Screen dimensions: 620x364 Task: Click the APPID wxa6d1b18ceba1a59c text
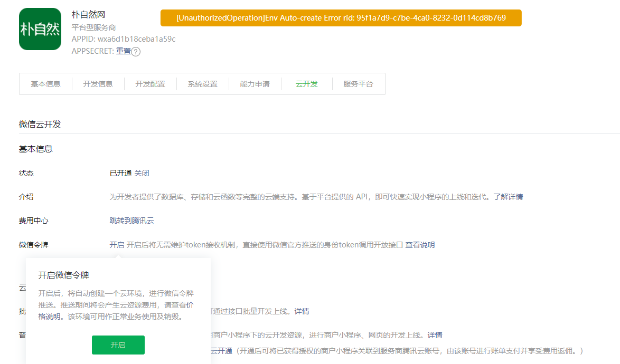coord(124,39)
